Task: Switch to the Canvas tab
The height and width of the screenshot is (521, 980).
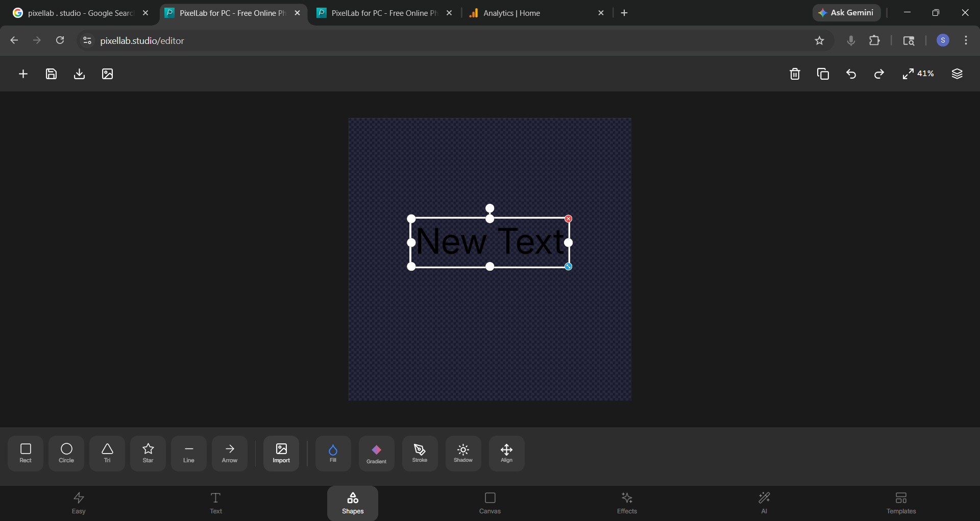Action: coord(490,503)
